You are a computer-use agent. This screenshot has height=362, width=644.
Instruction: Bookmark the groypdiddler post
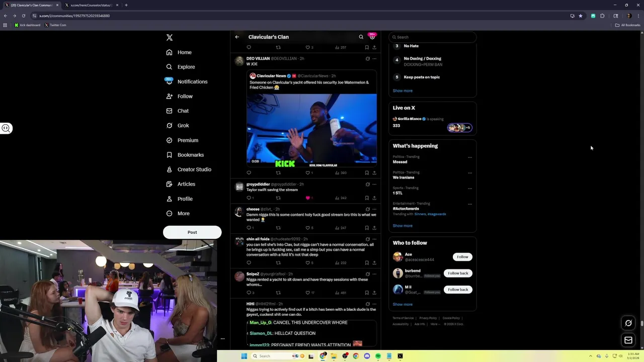point(367,198)
